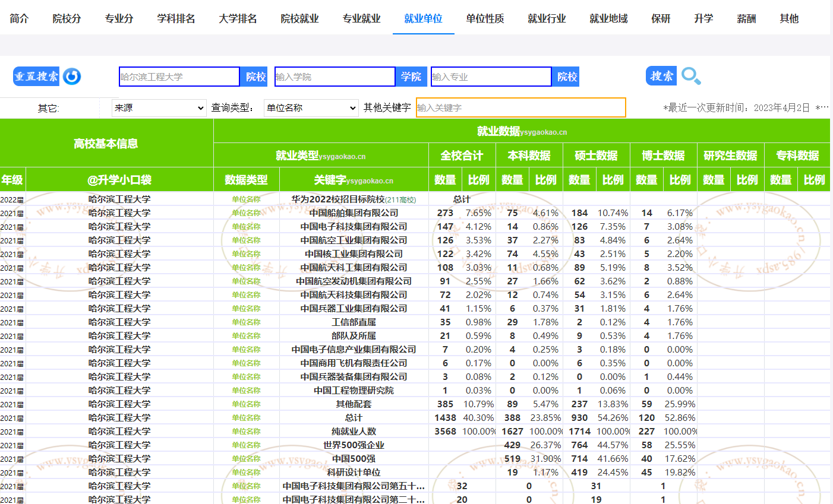833x504 pixels.
Task: Switch to the 升学 tab
Action: [x=703, y=18]
